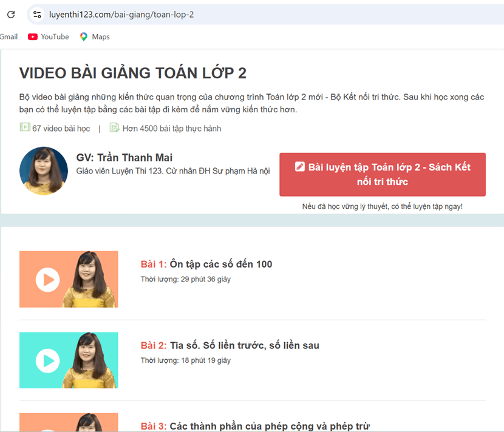The width and height of the screenshot is (504, 432).
Task: Click text 'Giáo viên Luyện Thi 123'
Action: point(119,171)
